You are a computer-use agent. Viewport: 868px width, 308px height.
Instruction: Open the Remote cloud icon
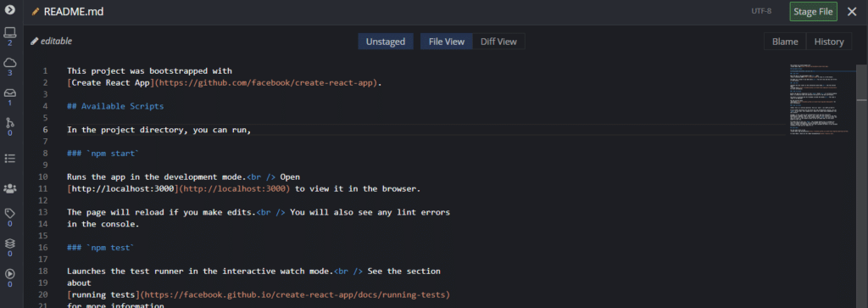[9, 62]
